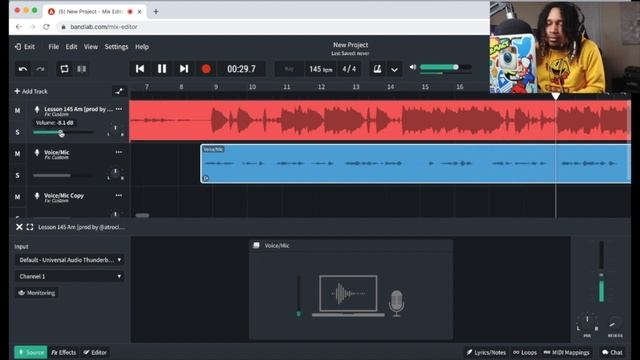Click bar 9 on the timeline ruler
The image size is (640, 360).
click(x=216, y=87)
